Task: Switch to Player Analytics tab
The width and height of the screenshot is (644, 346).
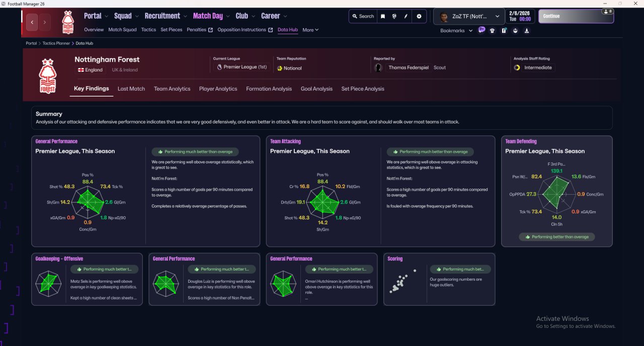Action: click(218, 89)
